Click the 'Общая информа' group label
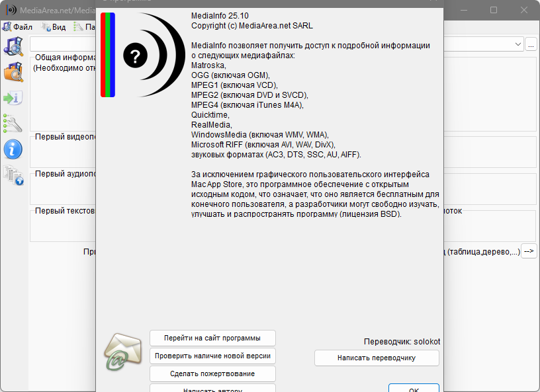The width and height of the screenshot is (540, 392). tap(65, 58)
